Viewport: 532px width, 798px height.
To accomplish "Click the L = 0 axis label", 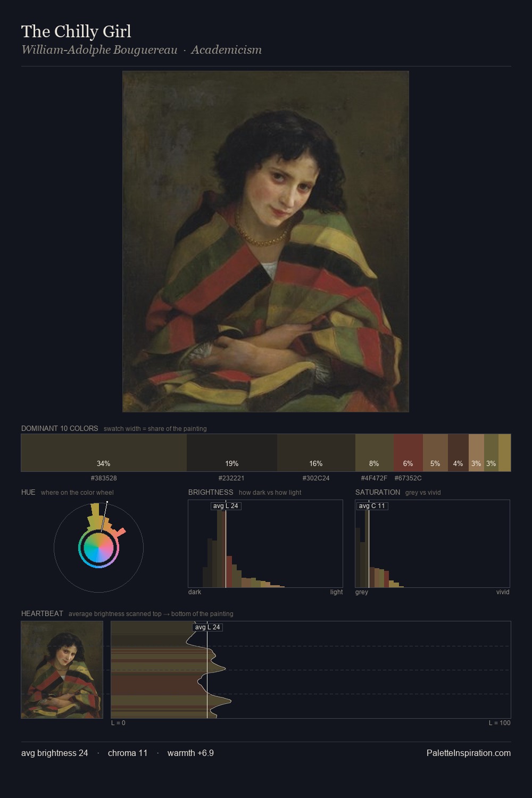I will click(x=118, y=723).
